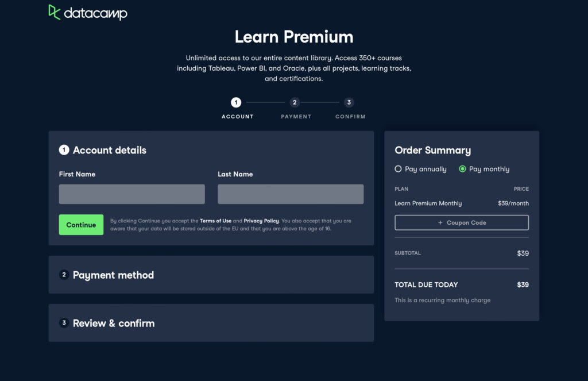Click the number badge beside Account details
Screen dimensions: 588x381
(64, 150)
